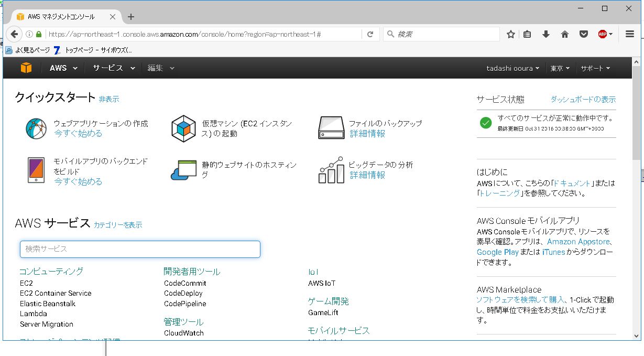
Task: Open Server Migration service
Action: 47,324
